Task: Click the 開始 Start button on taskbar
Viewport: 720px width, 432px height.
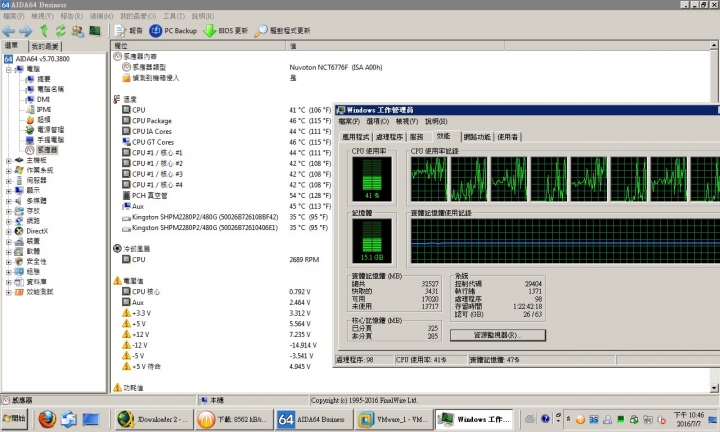Action: (15, 419)
